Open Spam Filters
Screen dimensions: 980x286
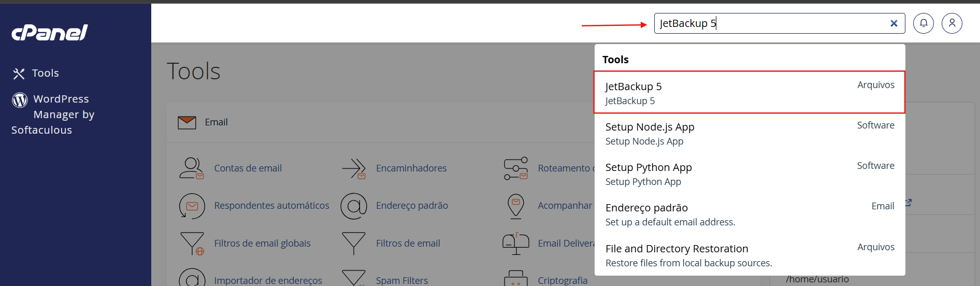[402, 280]
